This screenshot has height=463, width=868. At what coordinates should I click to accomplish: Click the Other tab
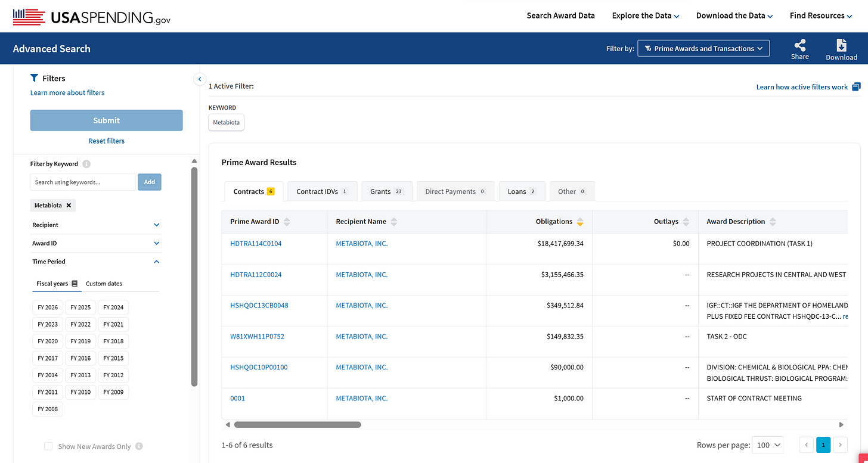pyautogui.click(x=572, y=191)
